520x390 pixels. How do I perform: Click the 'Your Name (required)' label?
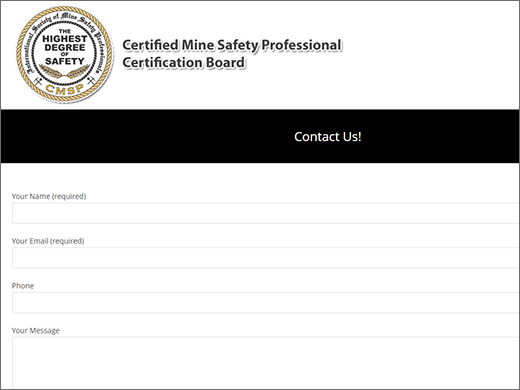[x=49, y=196]
